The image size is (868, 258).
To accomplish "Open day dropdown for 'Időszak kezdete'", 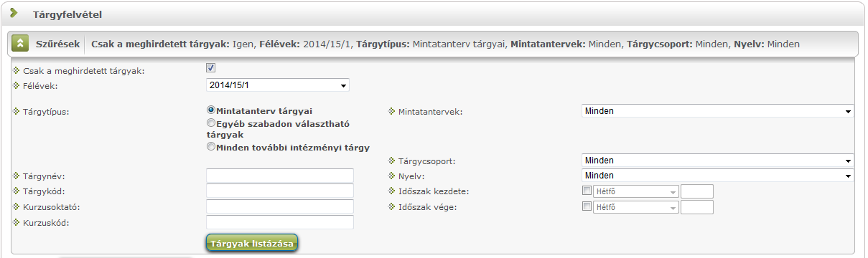I will [x=636, y=191].
